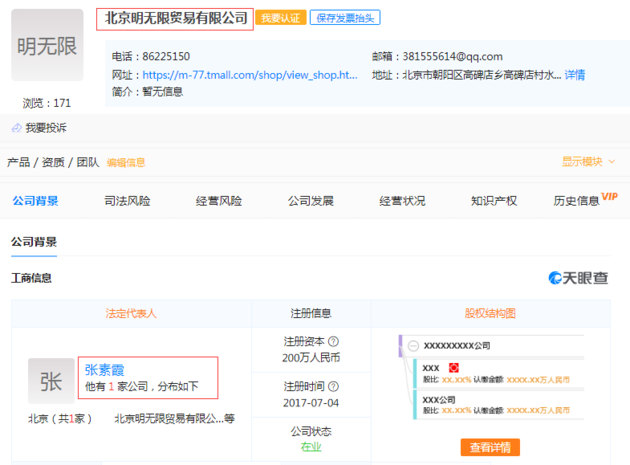Click the red marker icon beside XXX shareholder

pos(453,368)
